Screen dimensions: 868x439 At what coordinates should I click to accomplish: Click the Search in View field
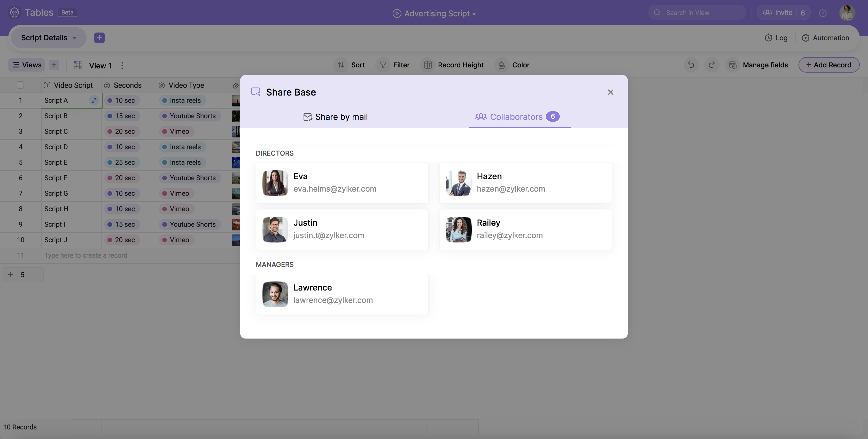(698, 13)
